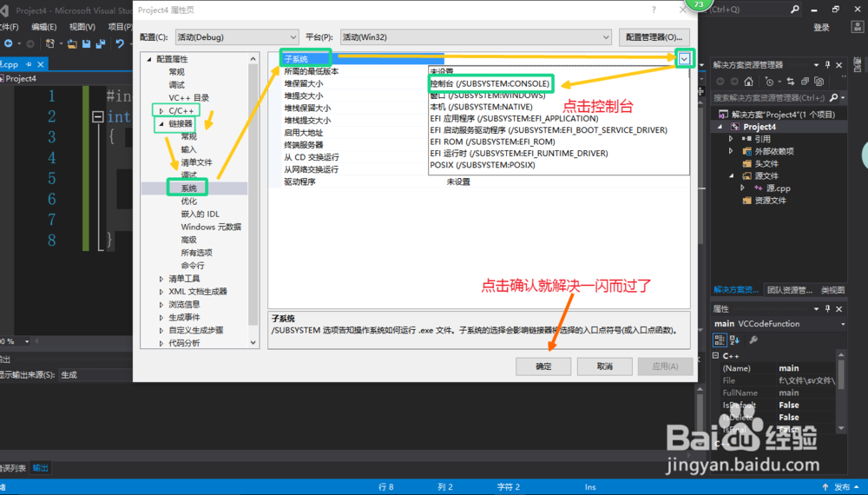Click the 应用(A) button

[665, 366]
